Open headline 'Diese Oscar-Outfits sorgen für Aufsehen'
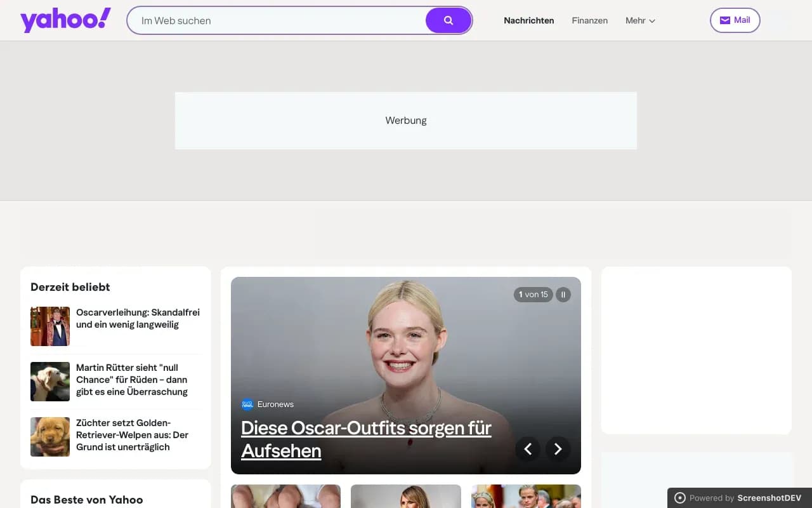This screenshot has width=812, height=508. (x=366, y=439)
